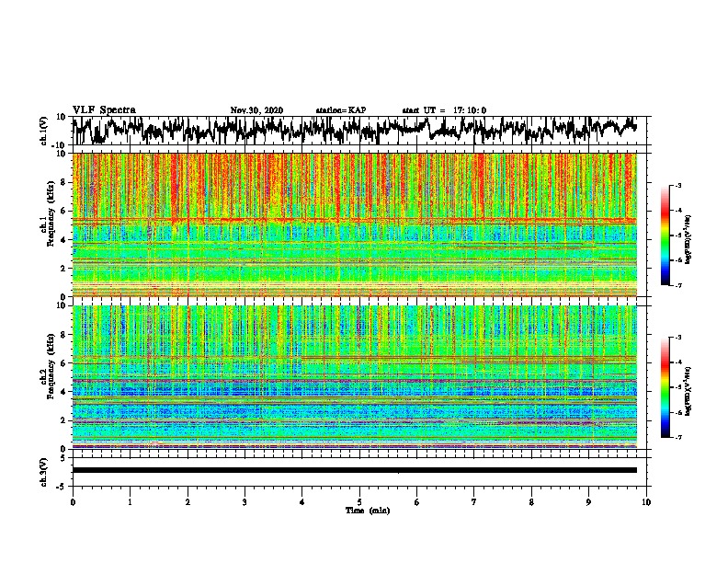728x563 pixels.
Task: Click the '-5' tick on ch.3(V) axis
Action: pos(62,487)
